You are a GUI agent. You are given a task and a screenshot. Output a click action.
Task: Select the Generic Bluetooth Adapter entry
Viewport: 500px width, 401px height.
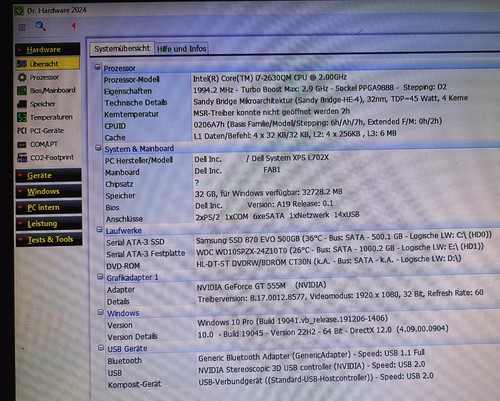pos(311,355)
